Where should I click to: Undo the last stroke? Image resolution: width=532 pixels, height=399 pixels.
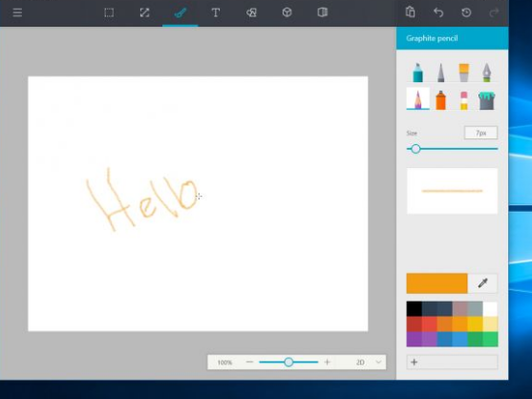[438, 12]
